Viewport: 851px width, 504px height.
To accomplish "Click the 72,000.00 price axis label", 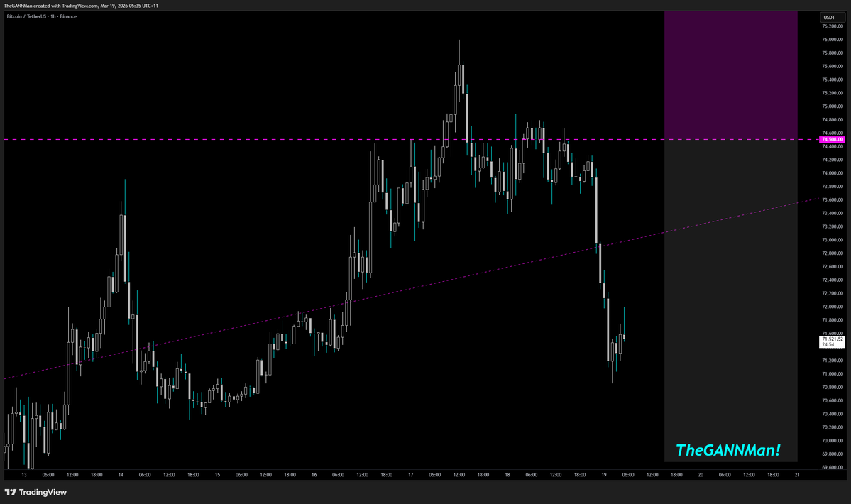I will tap(833, 307).
